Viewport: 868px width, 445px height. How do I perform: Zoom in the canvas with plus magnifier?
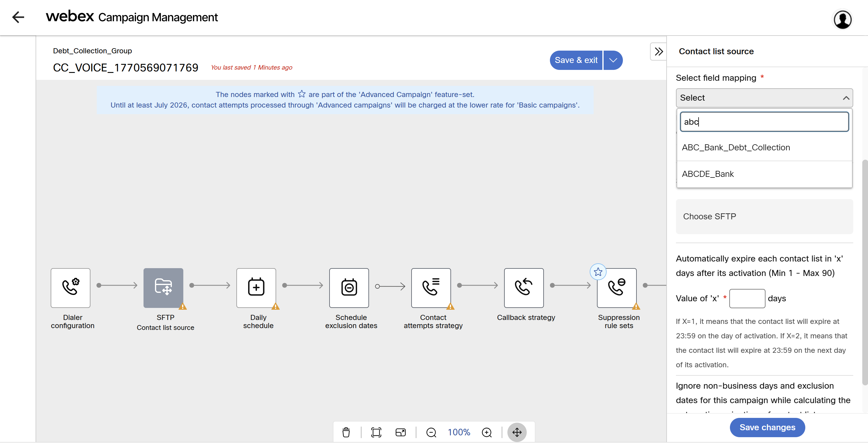pyautogui.click(x=487, y=432)
